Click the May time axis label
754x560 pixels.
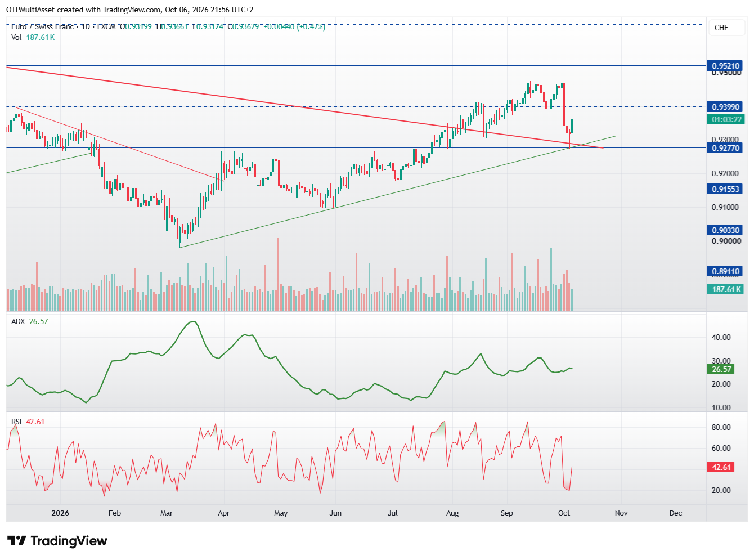[x=281, y=513]
